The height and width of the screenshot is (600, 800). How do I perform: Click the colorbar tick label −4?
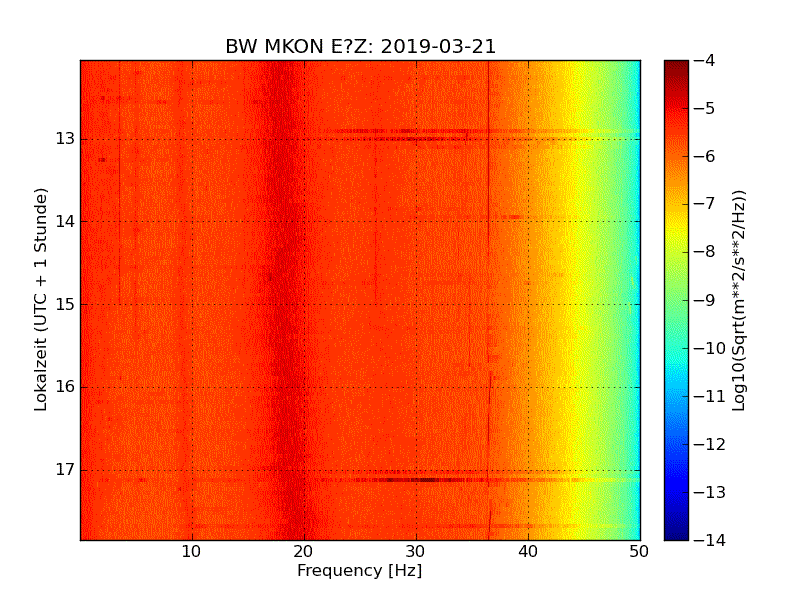(x=705, y=60)
